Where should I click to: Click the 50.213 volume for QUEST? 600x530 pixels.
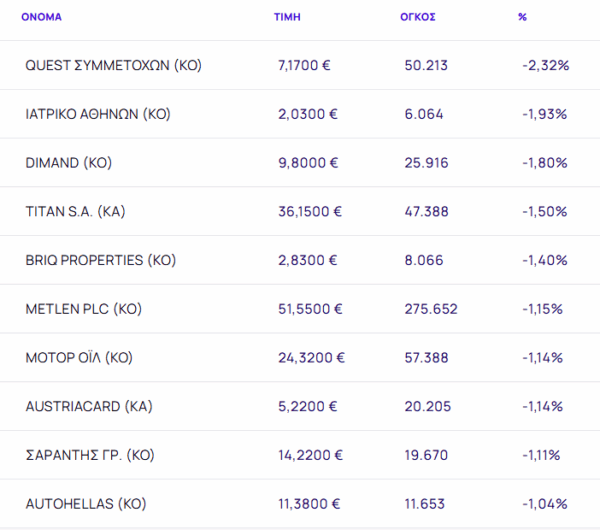[426, 65]
